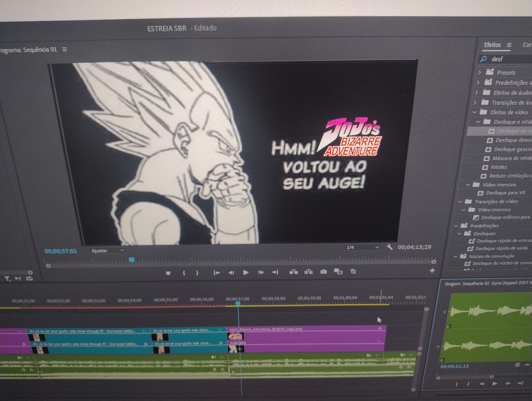
Task: Mark Out point in Program monitor
Action: pos(197,272)
